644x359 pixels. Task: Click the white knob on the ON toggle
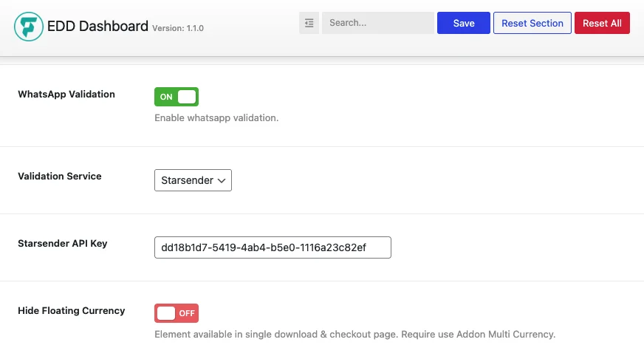187,97
